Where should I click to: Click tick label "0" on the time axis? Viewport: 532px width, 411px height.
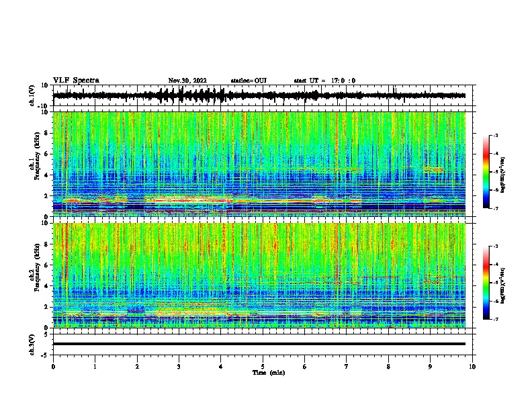point(53,367)
